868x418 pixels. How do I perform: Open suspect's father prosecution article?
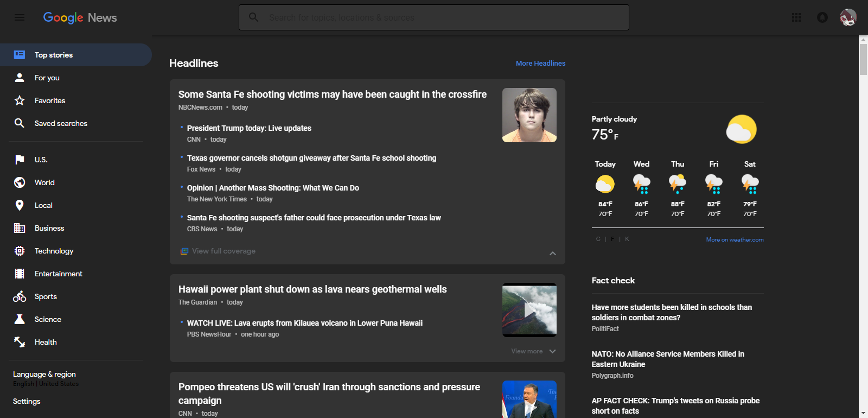point(314,218)
